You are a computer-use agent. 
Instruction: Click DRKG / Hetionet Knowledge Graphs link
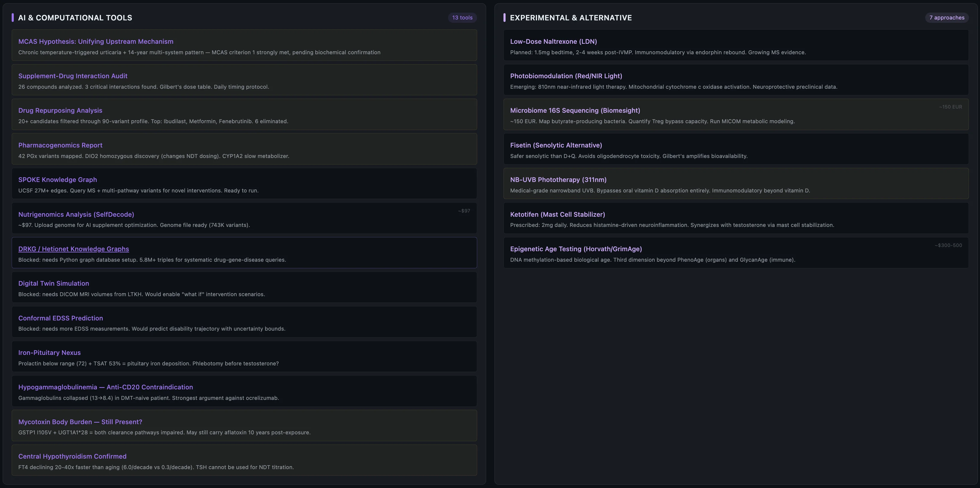point(73,249)
